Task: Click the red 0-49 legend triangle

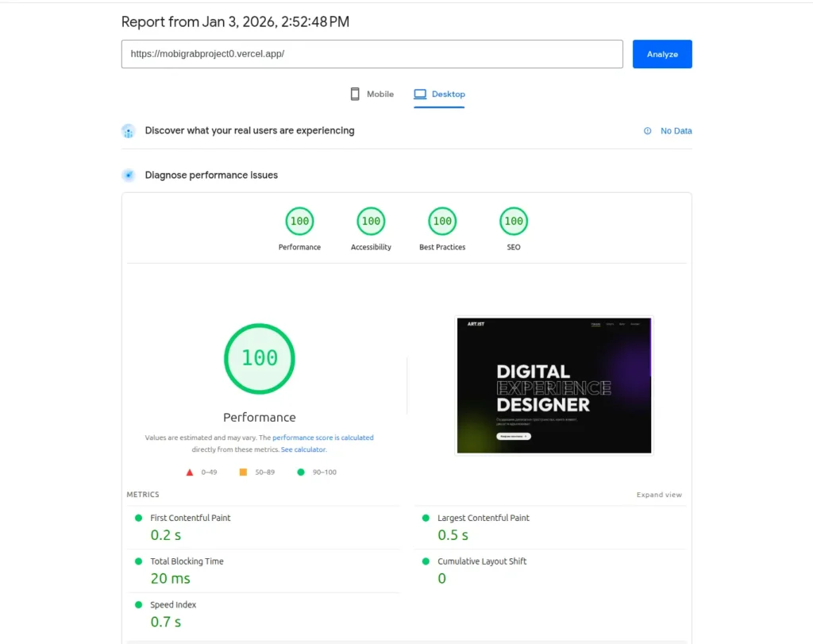Action: pyautogui.click(x=190, y=471)
